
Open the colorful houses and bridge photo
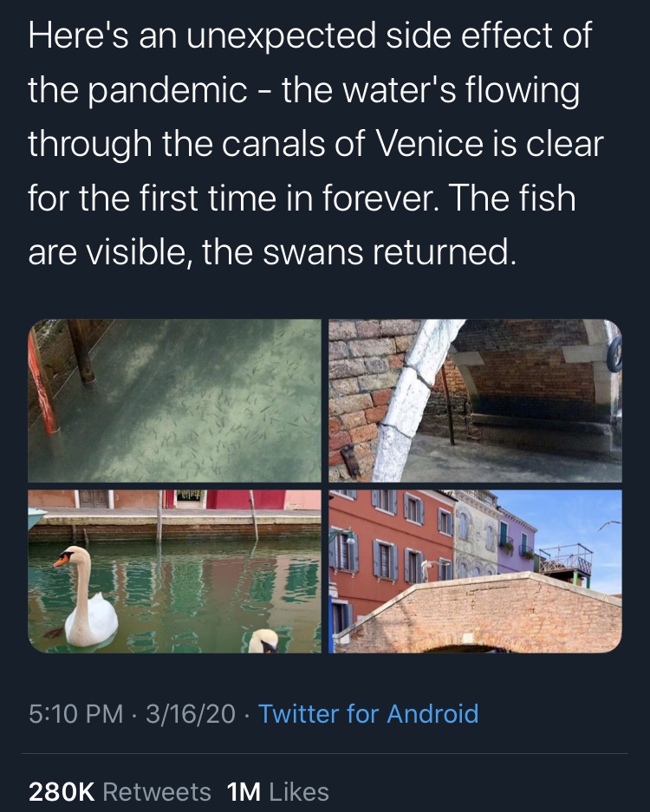pos(475,571)
